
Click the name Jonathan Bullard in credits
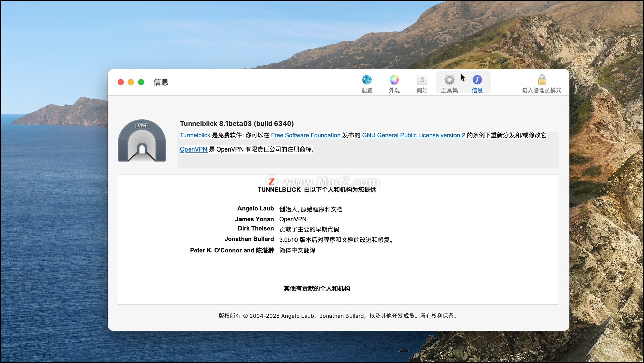point(249,239)
